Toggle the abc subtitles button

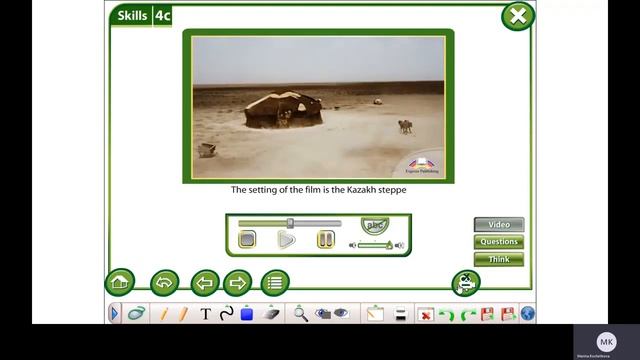(x=375, y=225)
